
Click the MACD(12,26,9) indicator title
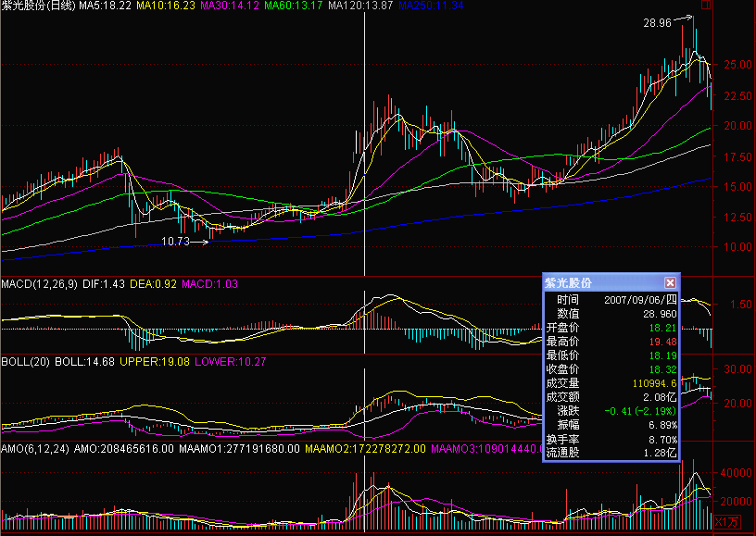(x=39, y=280)
